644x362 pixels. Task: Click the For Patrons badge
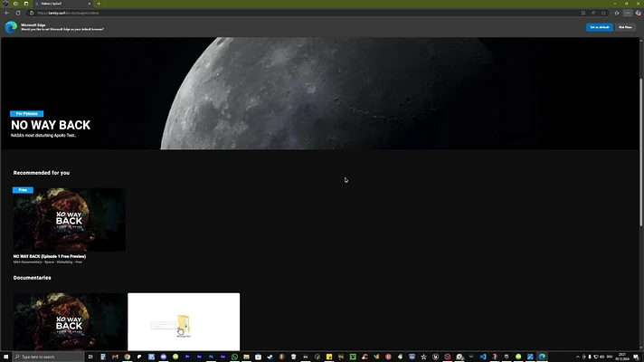click(27, 114)
